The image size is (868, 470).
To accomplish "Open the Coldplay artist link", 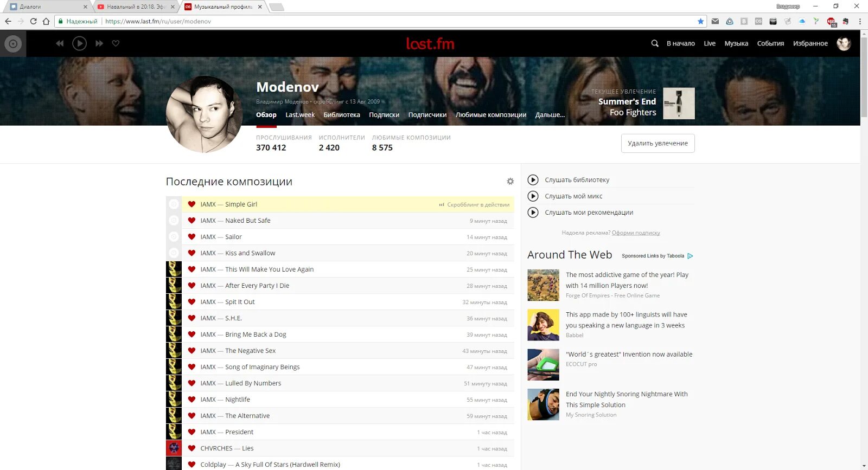I will point(213,465).
